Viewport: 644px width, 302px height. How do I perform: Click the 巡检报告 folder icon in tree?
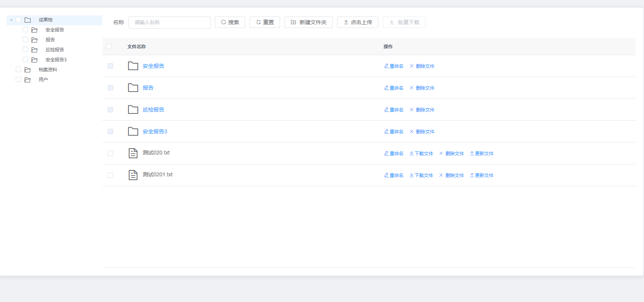[x=35, y=50]
